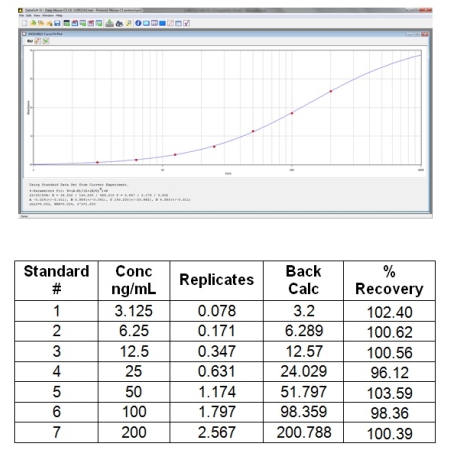Image resolution: width=450 pixels, height=450 pixels.
Task: Click the green cross icon in plot toolbar
Action: tap(46, 41)
